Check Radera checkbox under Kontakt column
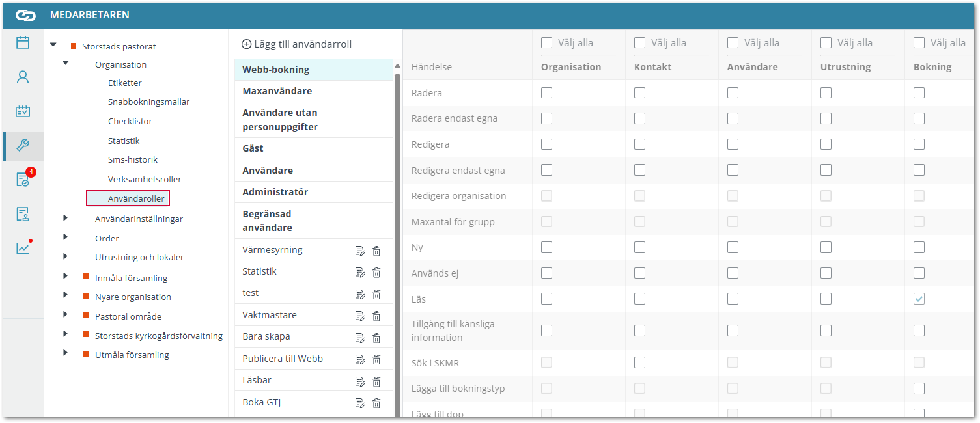 coord(640,93)
